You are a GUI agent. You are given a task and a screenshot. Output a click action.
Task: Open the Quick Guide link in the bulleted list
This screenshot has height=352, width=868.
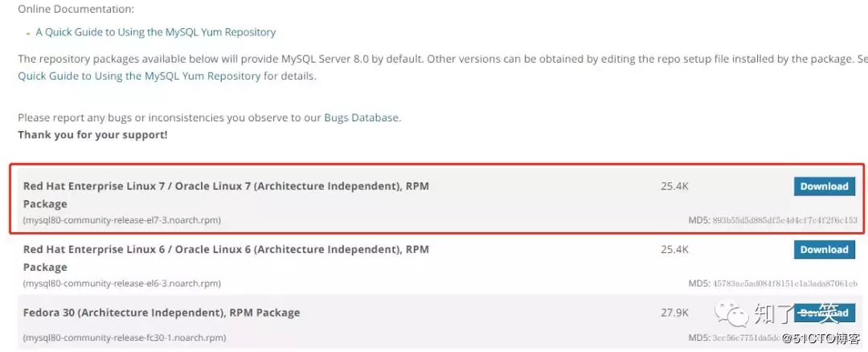156,32
